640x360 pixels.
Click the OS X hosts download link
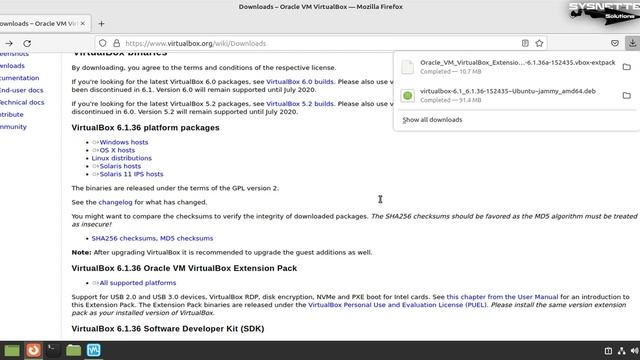click(x=117, y=150)
